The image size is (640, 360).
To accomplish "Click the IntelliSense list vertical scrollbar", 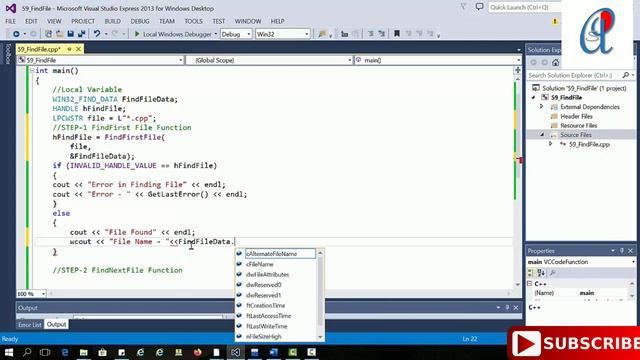I will (320, 295).
